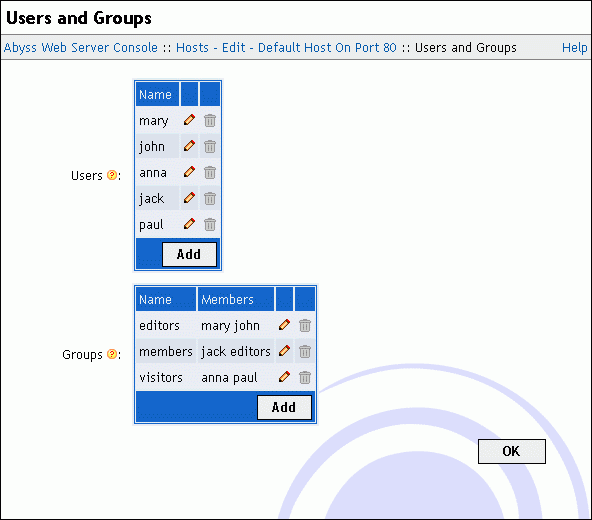Open help icon next to Groups label

112,354
